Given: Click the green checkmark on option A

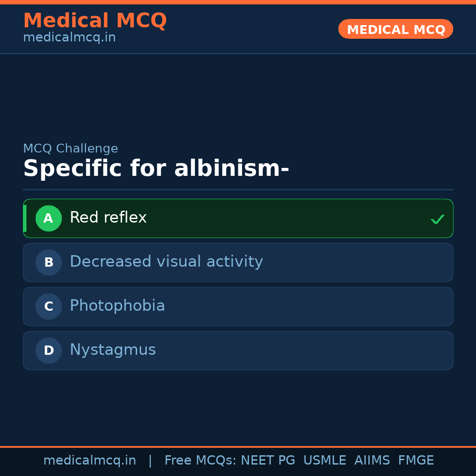Looking at the screenshot, I should (x=437, y=219).
